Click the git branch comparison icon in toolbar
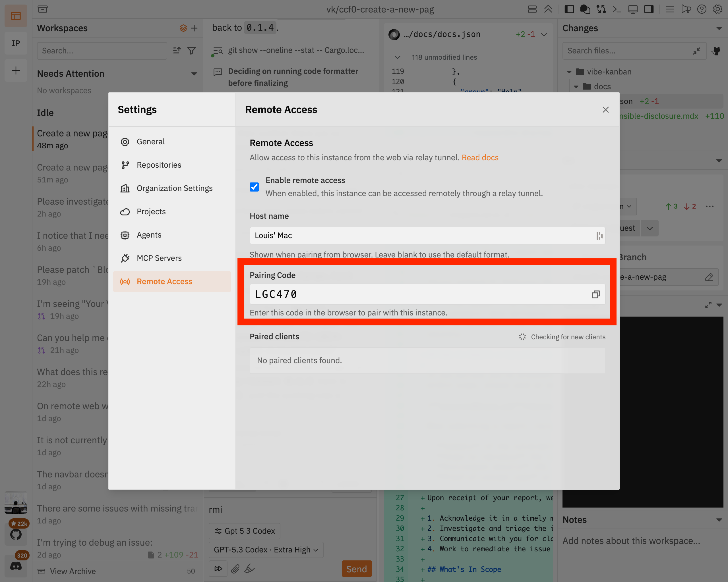 coord(601,9)
